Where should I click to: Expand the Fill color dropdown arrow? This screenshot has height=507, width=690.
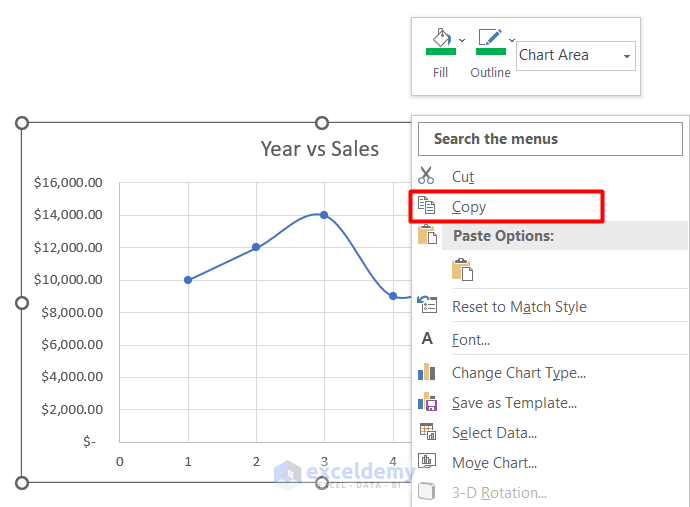(462, 40)
